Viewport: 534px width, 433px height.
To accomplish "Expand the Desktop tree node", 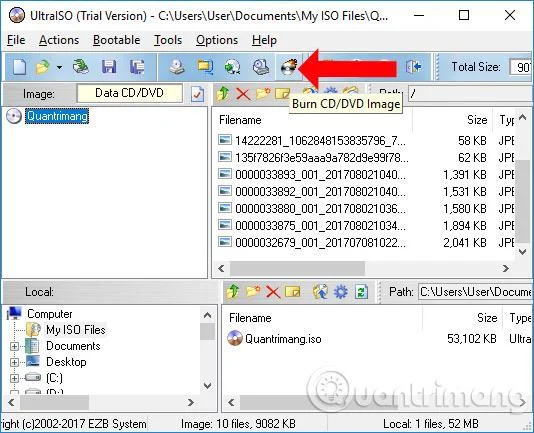I will point(14,362).
